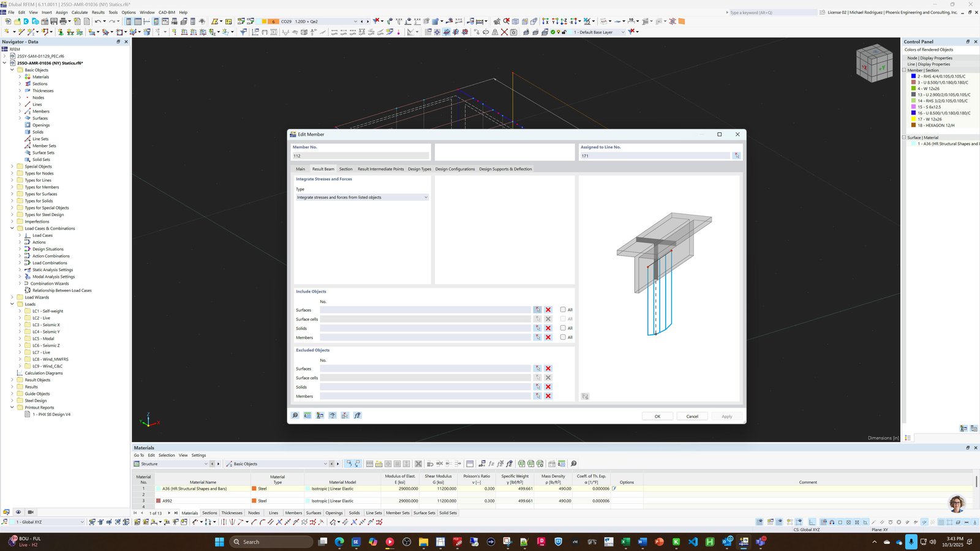Clear Excluded Objects Members with red X
980x551 pixels.
[548, 396]
